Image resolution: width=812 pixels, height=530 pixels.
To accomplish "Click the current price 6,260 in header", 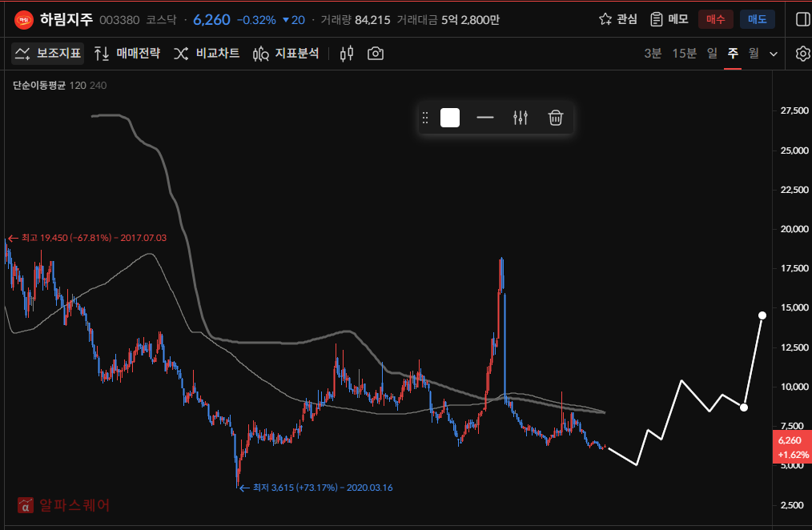I will pos(211,20).
